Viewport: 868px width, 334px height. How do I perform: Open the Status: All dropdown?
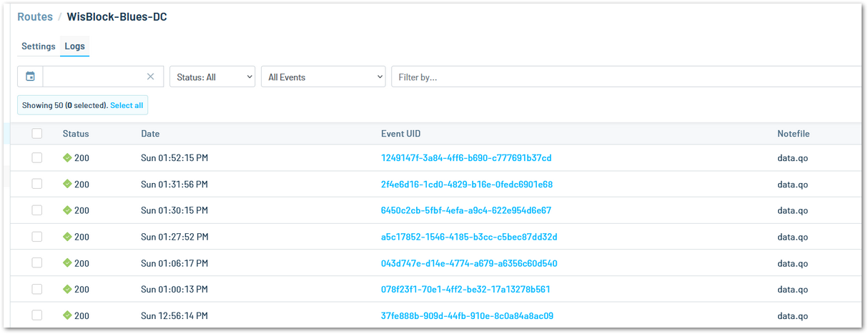pos(212,77)
